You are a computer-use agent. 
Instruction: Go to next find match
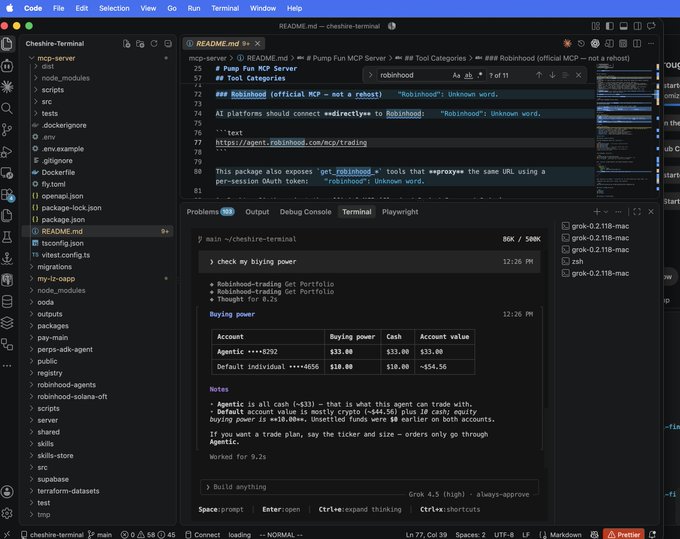click(552, 75)
